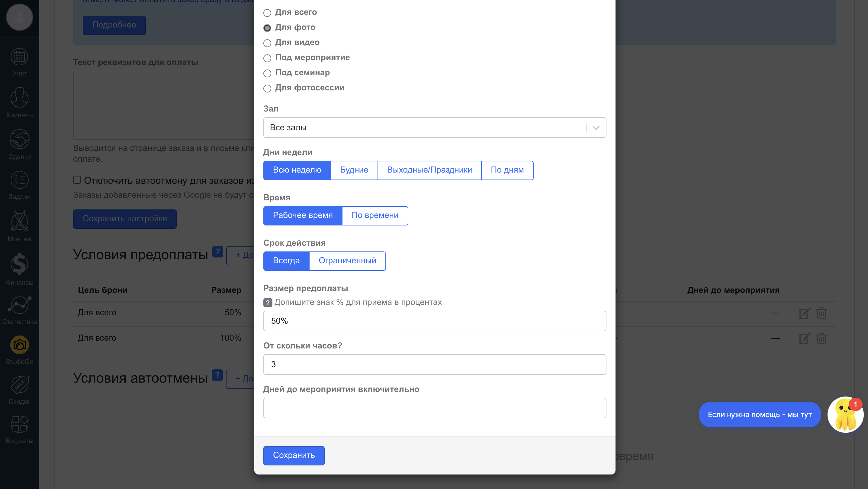Open StudioGo camera icon
This screenshot has height=489, width=868.
coord(19,345)
